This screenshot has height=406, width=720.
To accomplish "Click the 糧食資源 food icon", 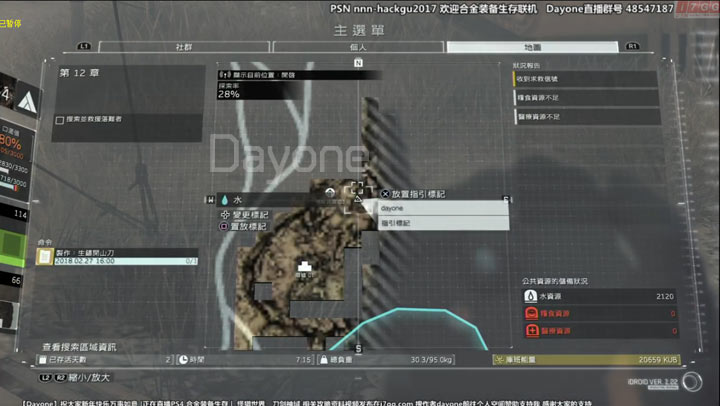I will pyautogui.click(x=531, y=313).
